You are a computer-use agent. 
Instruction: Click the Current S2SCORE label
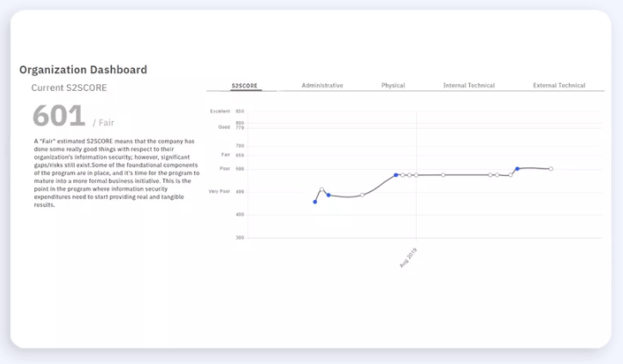tap(70, 88)
